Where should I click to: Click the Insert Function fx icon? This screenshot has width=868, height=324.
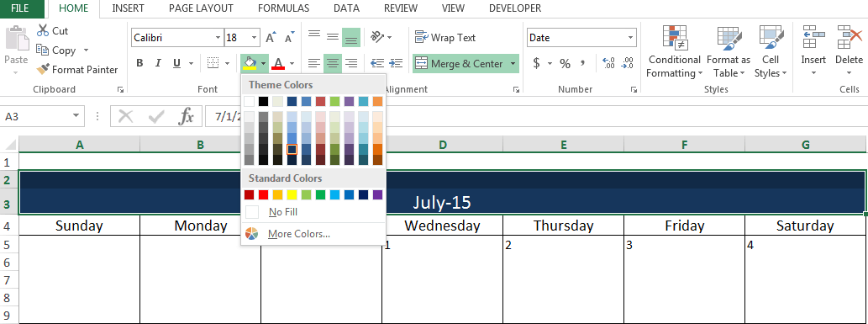click(x=187, y=116)
